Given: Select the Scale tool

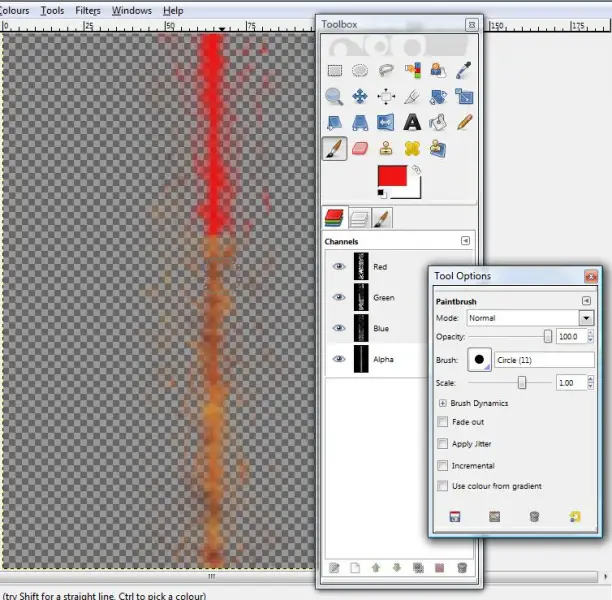Looking at the screenshot, I should [x=464, y=96].
